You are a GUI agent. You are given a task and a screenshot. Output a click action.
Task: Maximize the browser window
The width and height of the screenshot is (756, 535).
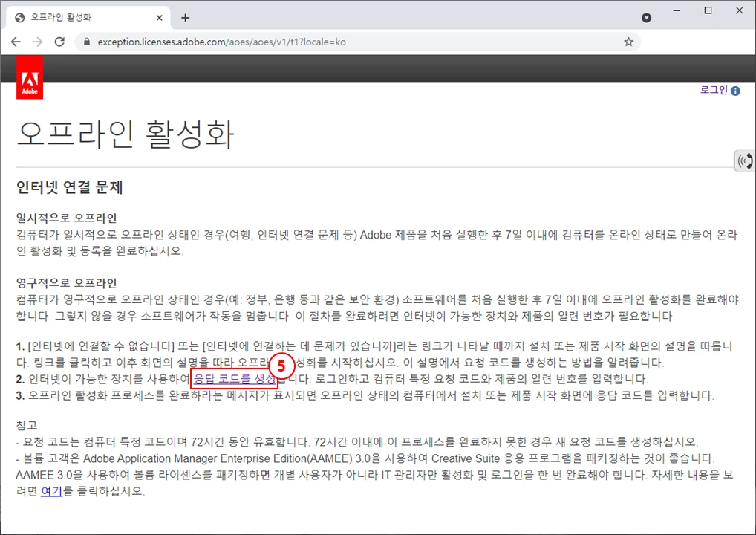(708, 10)
